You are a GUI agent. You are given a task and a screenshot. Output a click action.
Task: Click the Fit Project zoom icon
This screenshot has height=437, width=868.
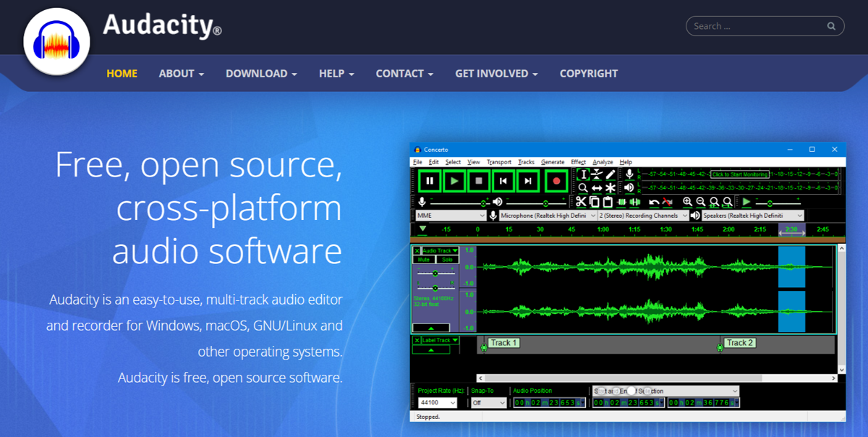(x=727, y=202)
